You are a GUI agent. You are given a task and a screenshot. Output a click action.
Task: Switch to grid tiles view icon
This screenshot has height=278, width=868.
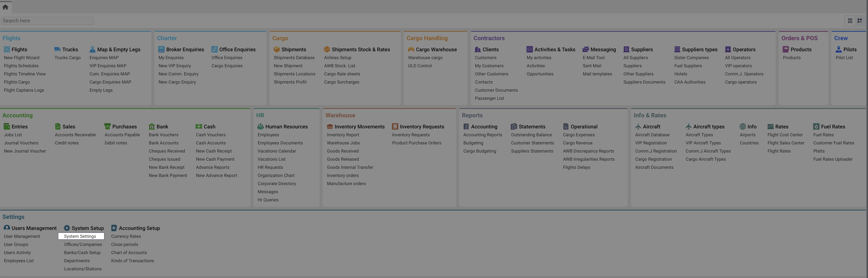point(860,21)
